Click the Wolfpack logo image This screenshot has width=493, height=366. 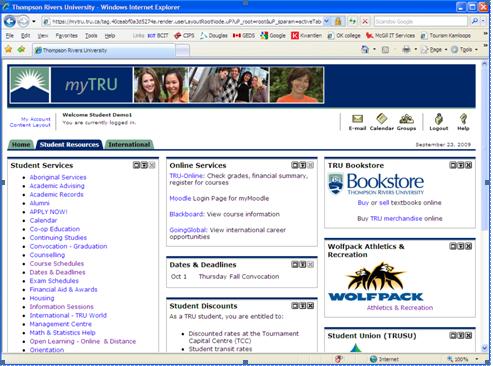[376, 282]
